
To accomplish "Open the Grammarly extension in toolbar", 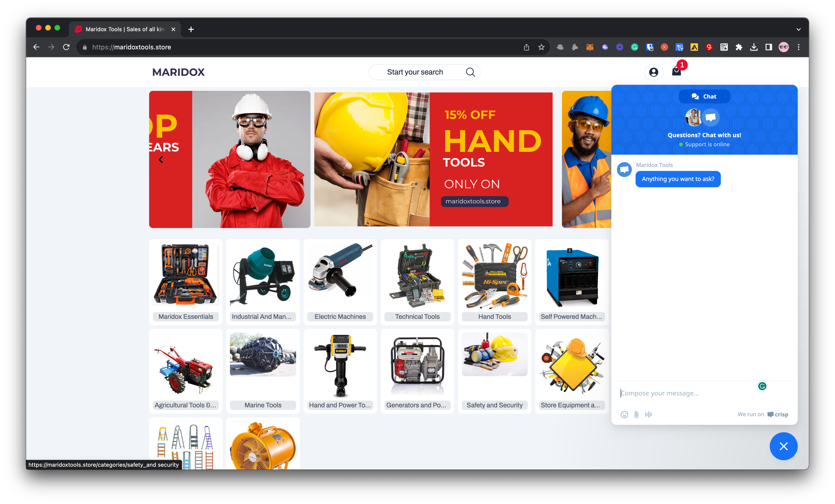I will [x=634, y=47].
